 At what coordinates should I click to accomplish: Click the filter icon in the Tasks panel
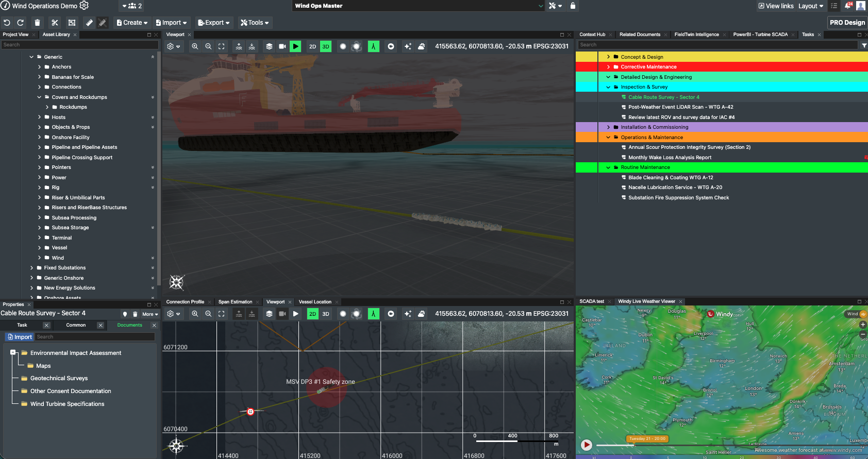pos(864,45)
